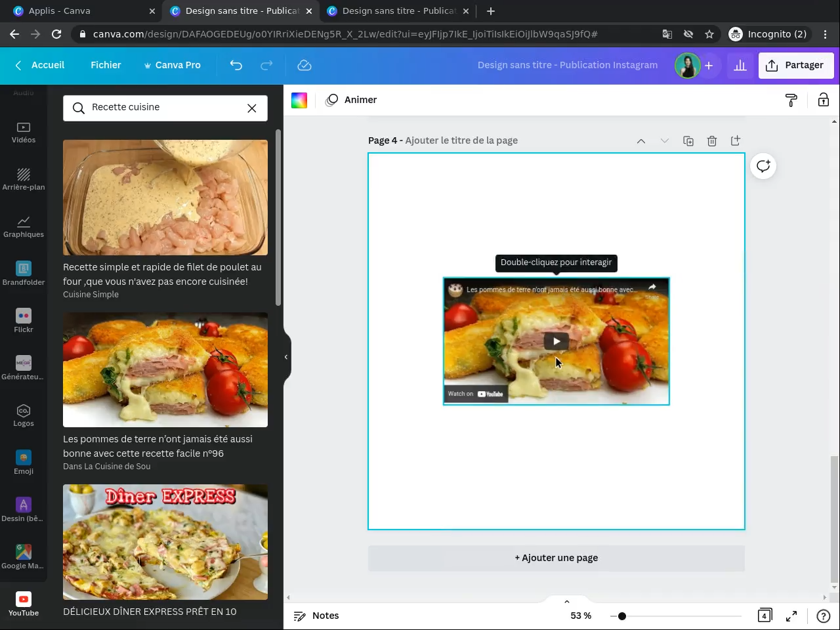Viewport: 840px width, 630px height.
Task: Click the add page icon above canvas
Action: [x=736, y=140]
